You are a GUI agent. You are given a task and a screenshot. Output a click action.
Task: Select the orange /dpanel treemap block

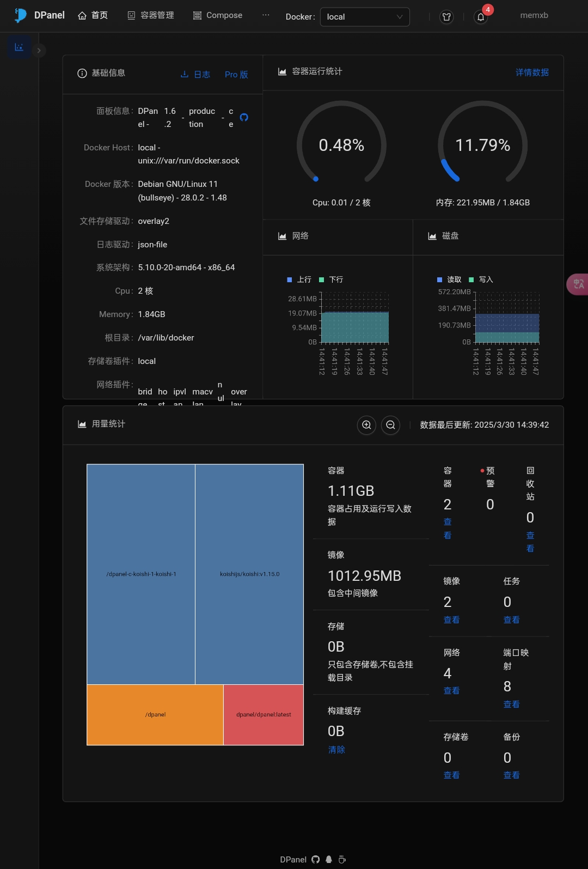click(x=155, y=714)
